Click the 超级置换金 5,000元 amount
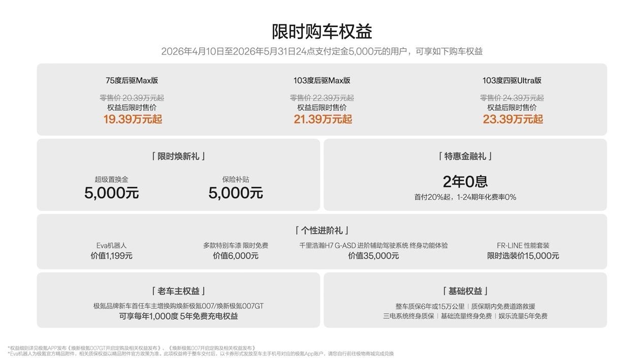The height and width of the screenshot is (363, 644). pyautogui.click(x=111, y=193)
